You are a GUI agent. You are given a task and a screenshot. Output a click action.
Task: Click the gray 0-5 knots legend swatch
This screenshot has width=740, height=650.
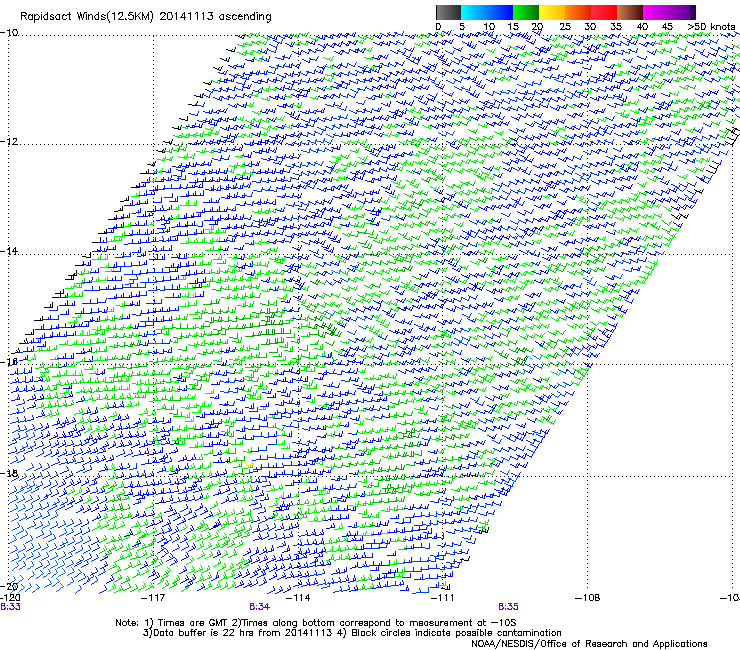pyautogui.click(x=448, y=12)
